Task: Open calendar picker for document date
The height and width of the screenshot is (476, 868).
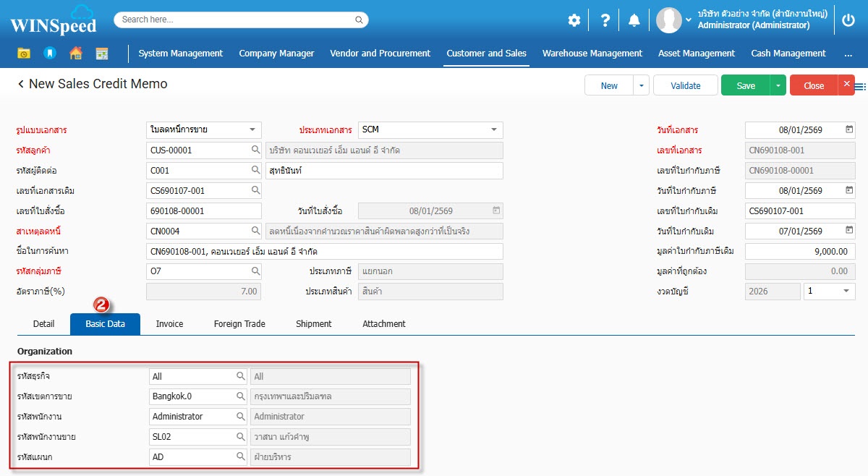Action: tap(849, 130)
